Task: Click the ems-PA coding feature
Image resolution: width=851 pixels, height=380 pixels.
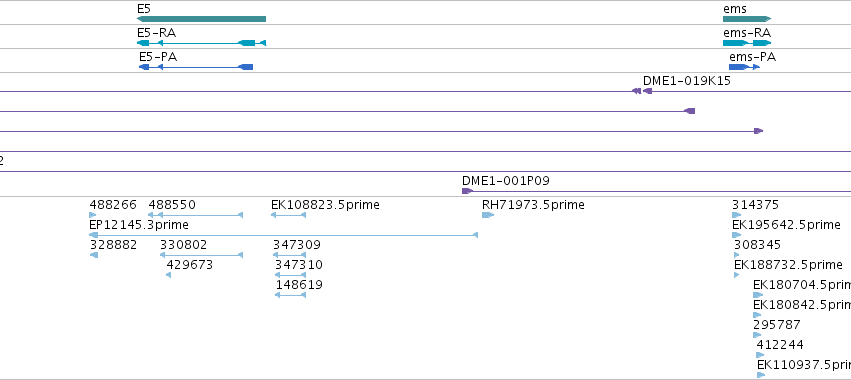Action: click(x=744, y=67)
